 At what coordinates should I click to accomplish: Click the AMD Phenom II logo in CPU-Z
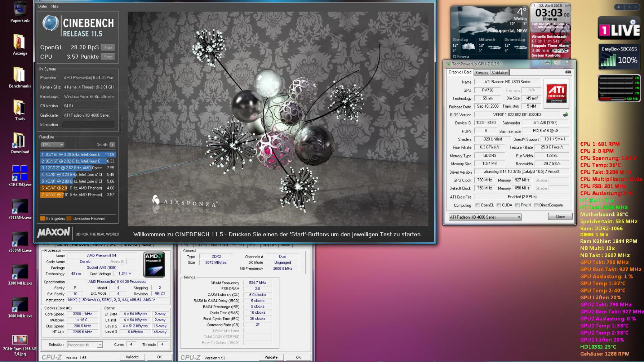tap(154, 264)
